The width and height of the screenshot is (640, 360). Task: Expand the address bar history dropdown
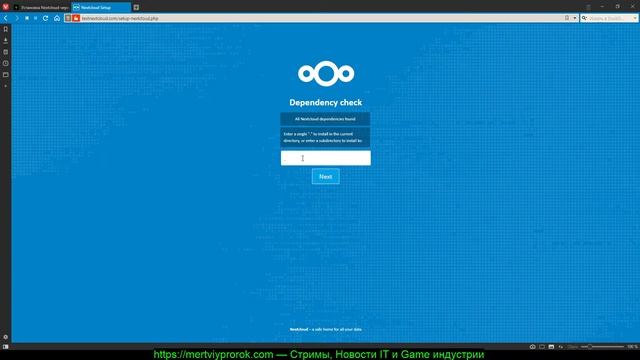tap(575, 18)
